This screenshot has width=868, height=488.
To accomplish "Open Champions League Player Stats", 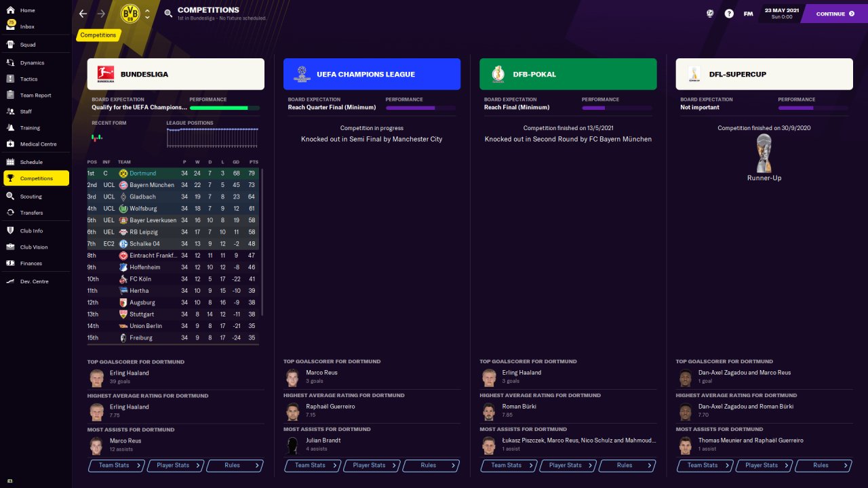I will pos(372,466).
